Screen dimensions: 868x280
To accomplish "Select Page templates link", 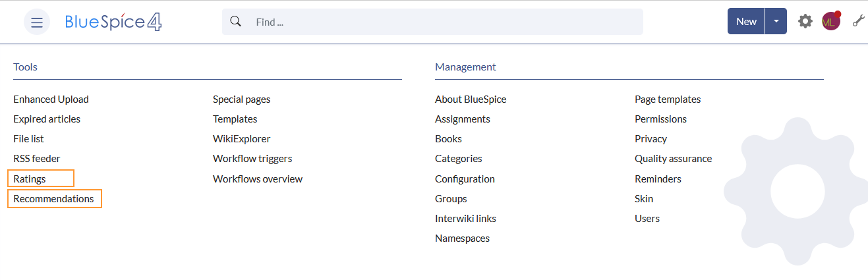I will [668, 99].
